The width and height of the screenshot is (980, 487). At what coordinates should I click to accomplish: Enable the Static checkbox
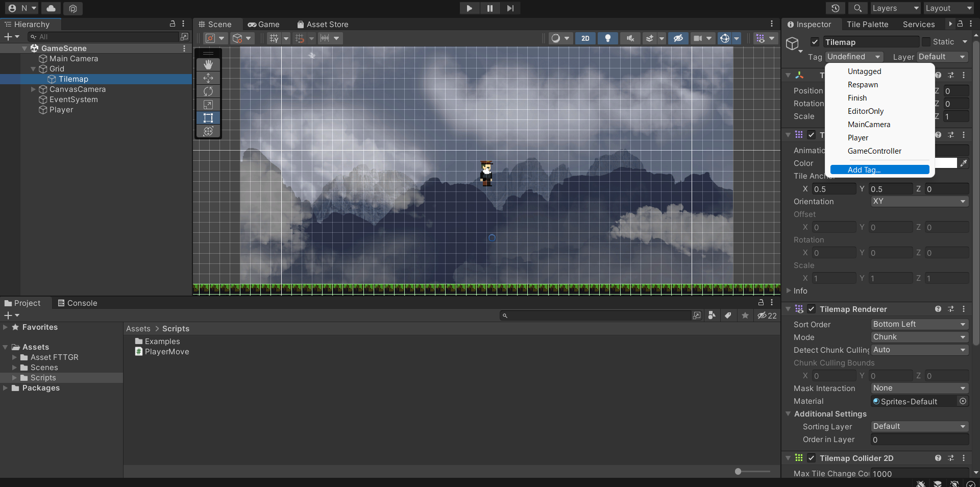[926, 42]
